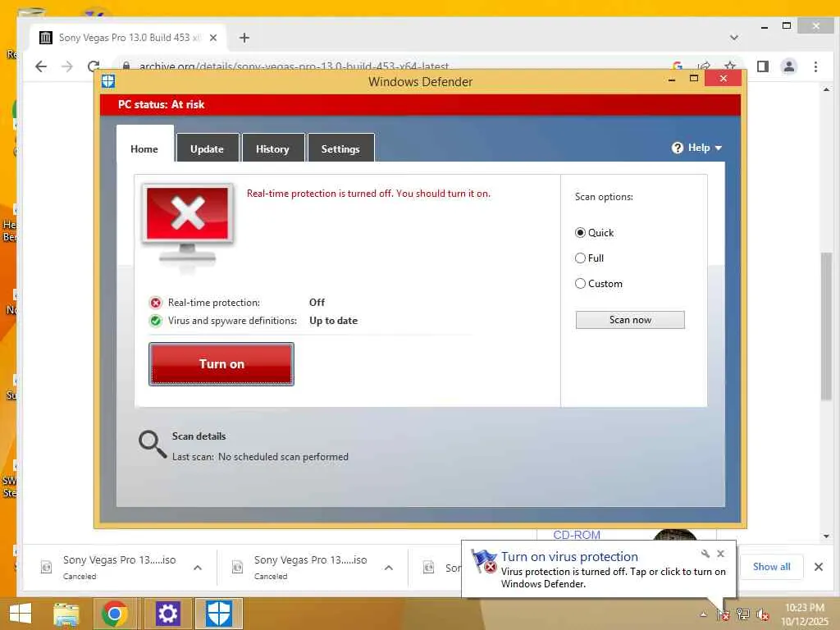Click the Google icon in the address bar

coord(677,66)
